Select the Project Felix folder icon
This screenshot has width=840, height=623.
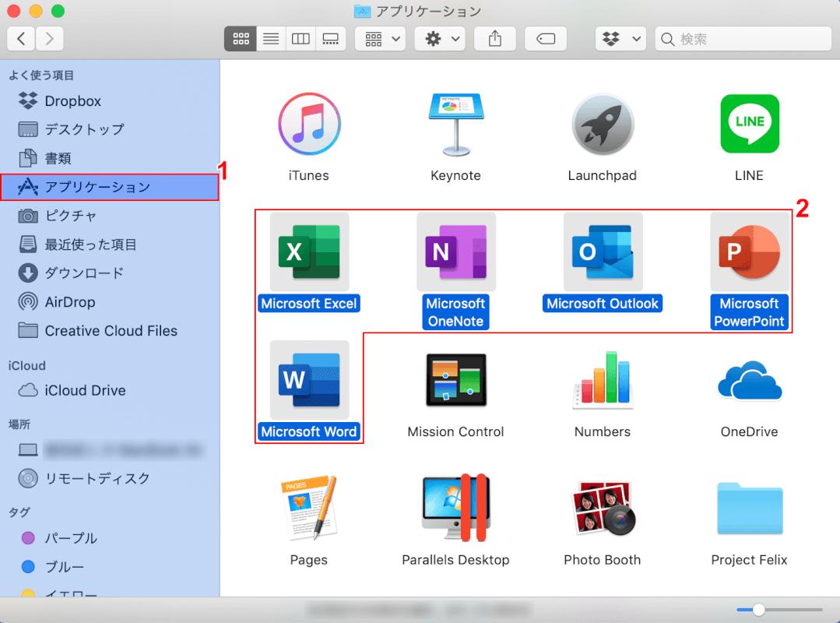(x=750, y=509)
